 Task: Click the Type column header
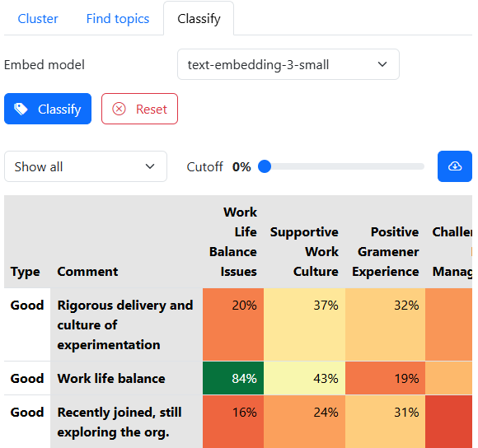click(27, 242)
